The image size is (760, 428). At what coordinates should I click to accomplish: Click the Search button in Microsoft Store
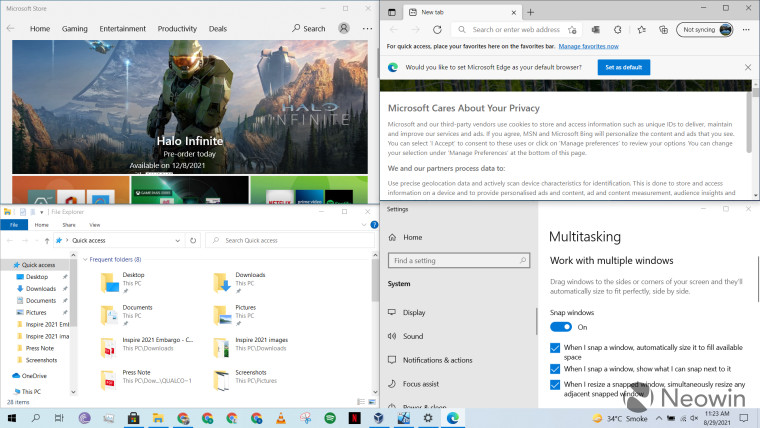click(308, 29)
